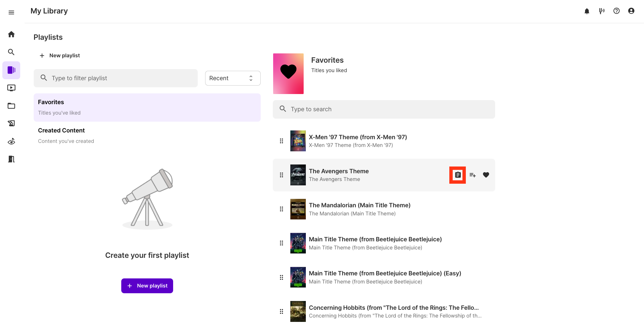Viewport: 644px width, 332px height.
Task: Open the help question mark icon
Action: tap(616, 11)
